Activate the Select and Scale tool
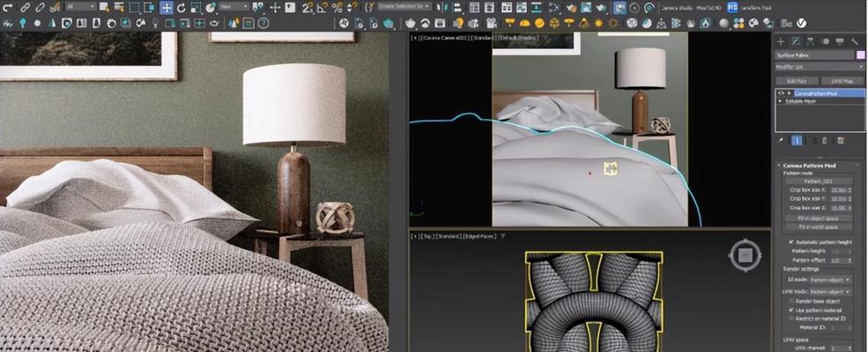This screenshot has width=868, height=352. tap(196, 8)
